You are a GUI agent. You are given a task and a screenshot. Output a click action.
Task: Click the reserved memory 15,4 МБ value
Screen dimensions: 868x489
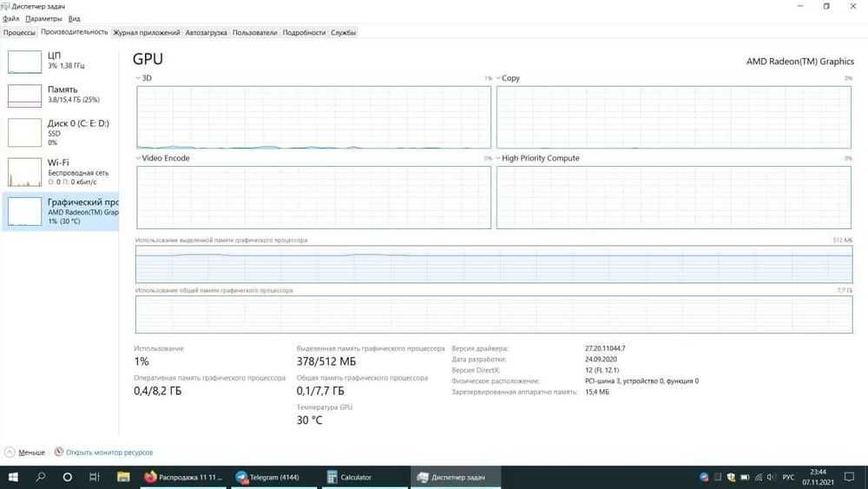coord(597,392)
